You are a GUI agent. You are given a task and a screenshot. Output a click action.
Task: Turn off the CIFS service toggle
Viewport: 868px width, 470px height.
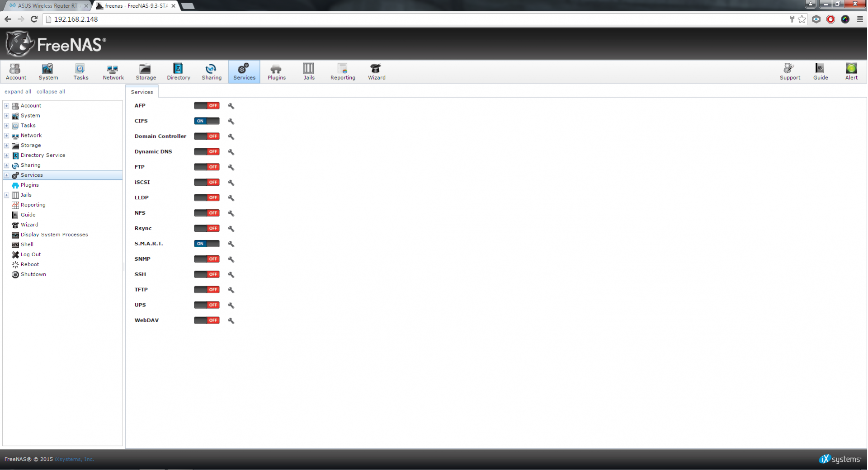click(207, 121)
